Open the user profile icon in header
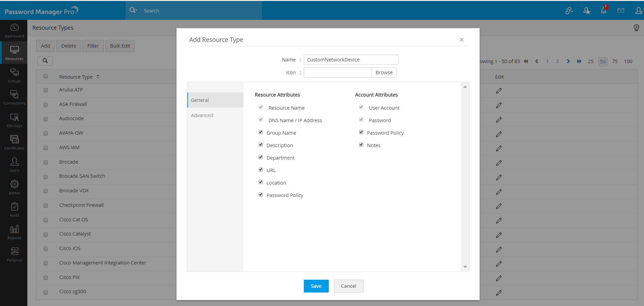644x306 pixels. [x=639, y=10]
